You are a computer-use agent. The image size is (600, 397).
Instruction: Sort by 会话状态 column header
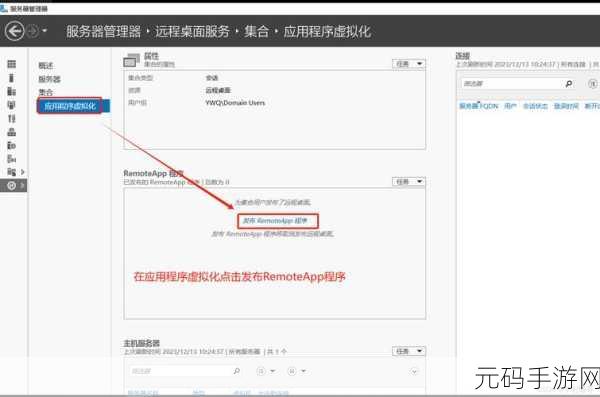tap(535, 106)
